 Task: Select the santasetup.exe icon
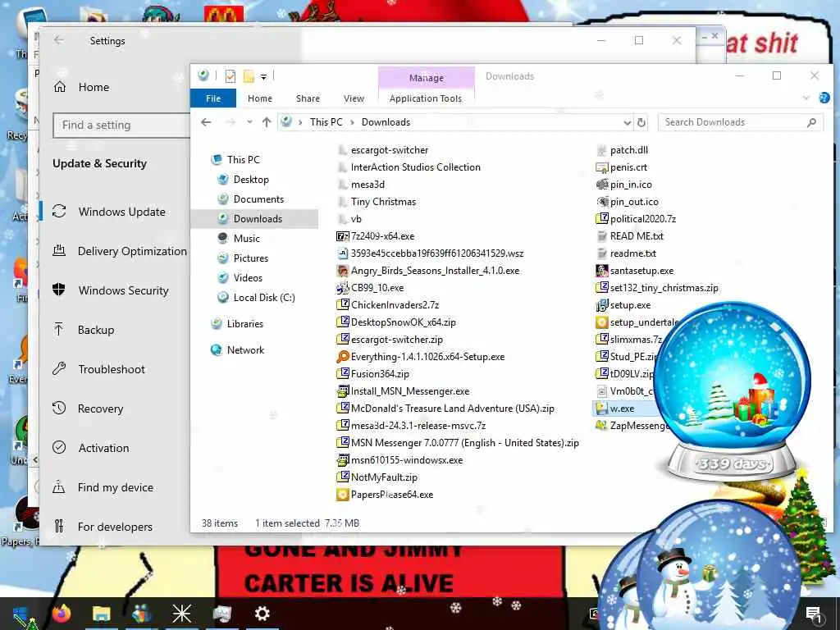601,271
